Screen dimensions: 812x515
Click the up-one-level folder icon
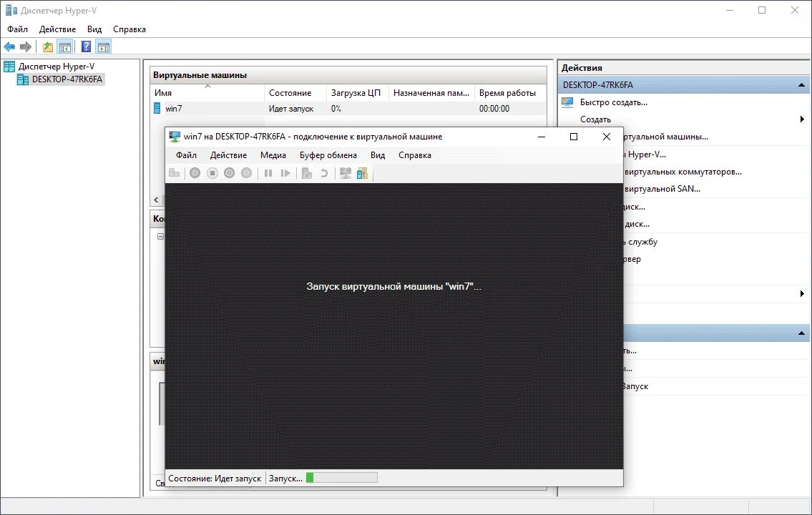tap(48, 47)
